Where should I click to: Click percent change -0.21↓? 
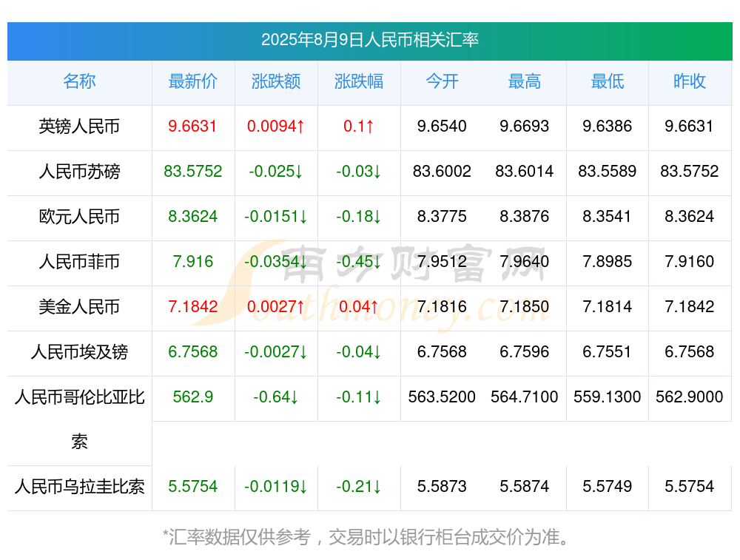pos(359,487)
